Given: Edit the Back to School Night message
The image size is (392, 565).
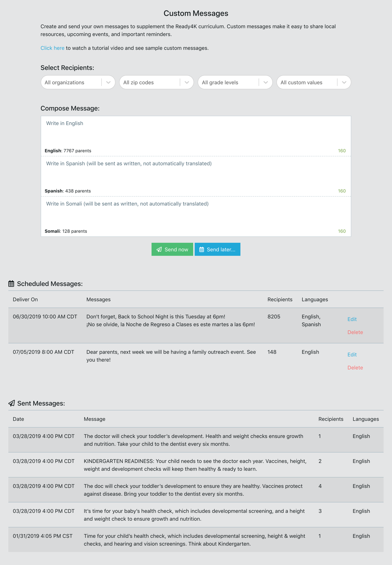Looking at the screenshot, I should (352, 319).
